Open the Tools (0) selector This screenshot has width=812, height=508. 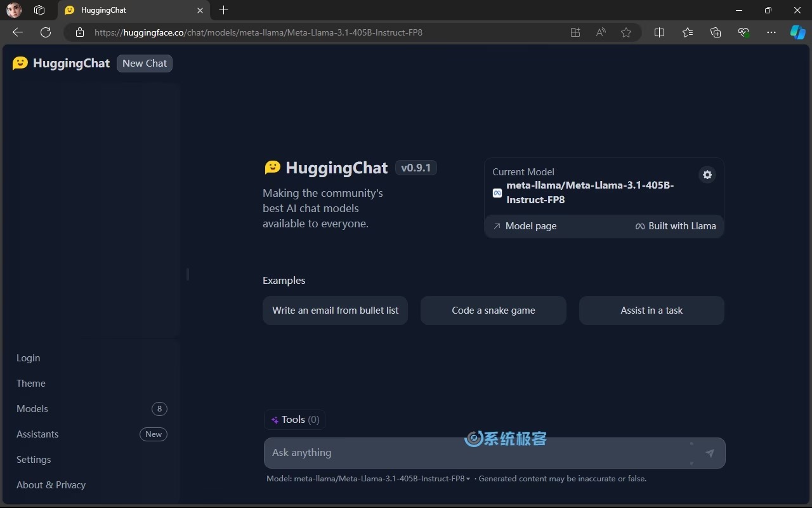(295, 420)
